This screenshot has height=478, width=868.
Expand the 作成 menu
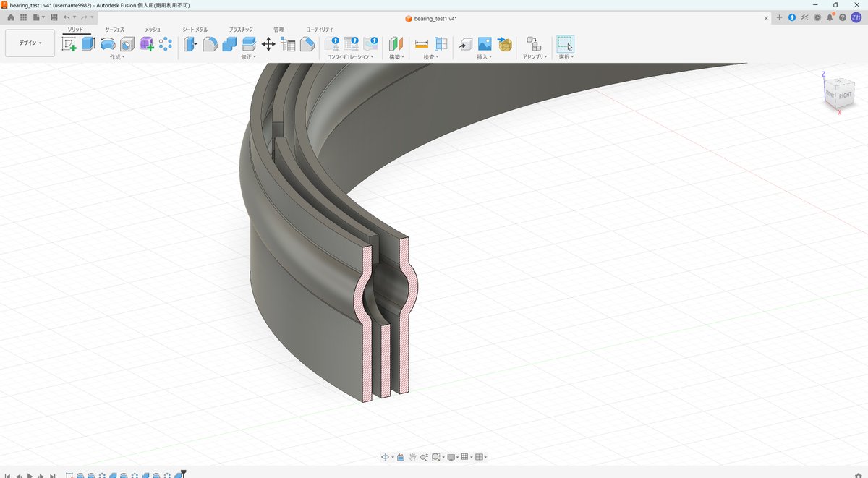click(x=117, y=56)
